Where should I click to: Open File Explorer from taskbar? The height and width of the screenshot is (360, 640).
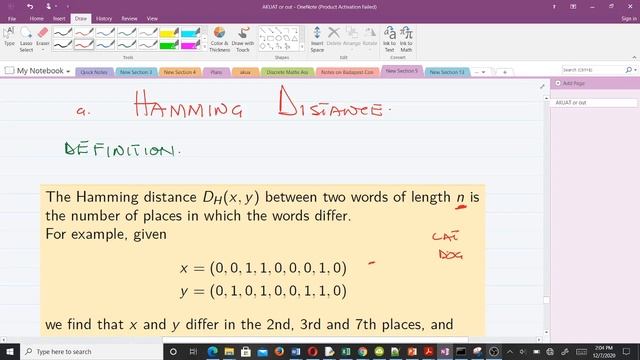(x=229, y=351)
